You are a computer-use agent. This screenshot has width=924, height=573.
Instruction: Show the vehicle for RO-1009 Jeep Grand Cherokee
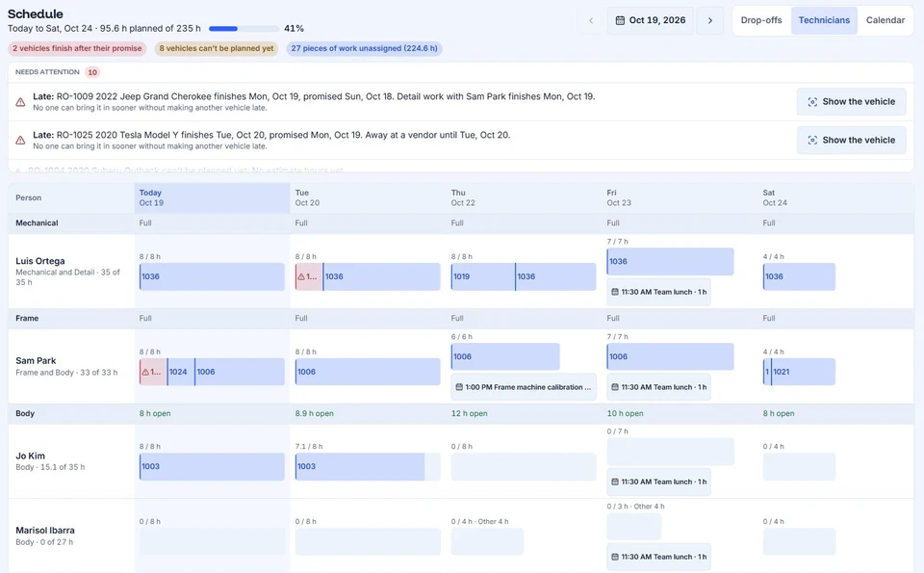[x=852, y=101]
